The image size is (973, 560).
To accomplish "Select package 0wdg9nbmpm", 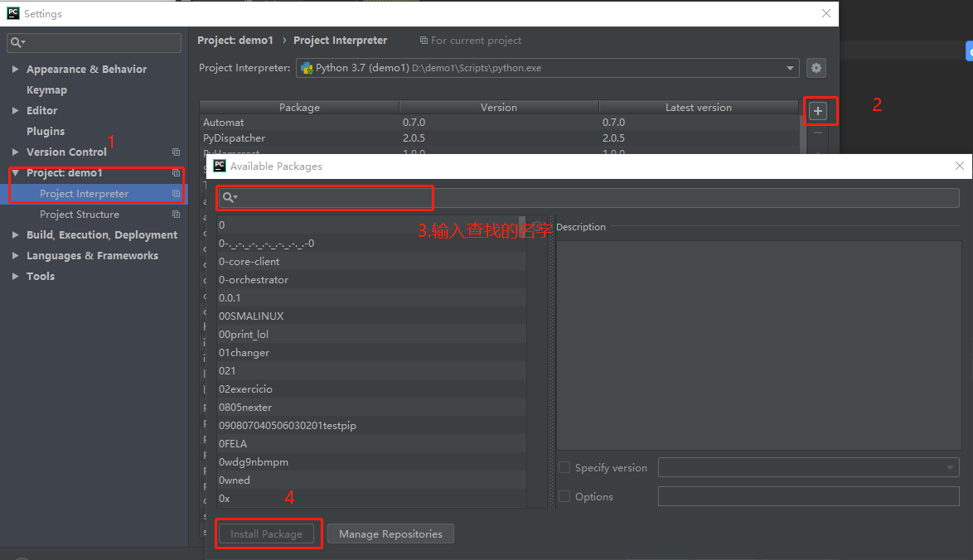I will (x=371, y=461).
